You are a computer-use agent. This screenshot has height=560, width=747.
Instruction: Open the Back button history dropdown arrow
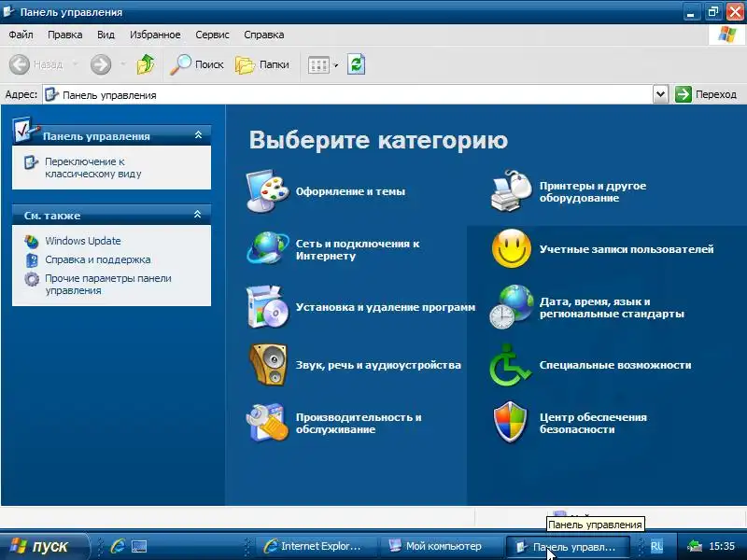coord(75,64)
